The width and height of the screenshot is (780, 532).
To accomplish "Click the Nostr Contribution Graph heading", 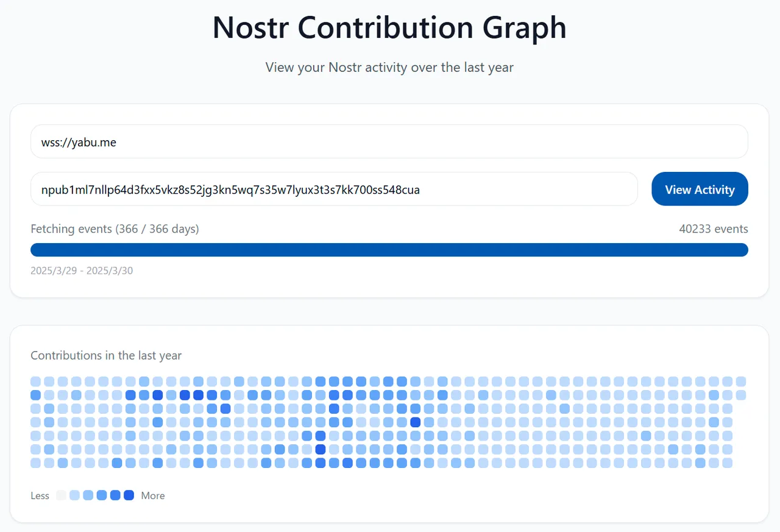I will 389,27.
